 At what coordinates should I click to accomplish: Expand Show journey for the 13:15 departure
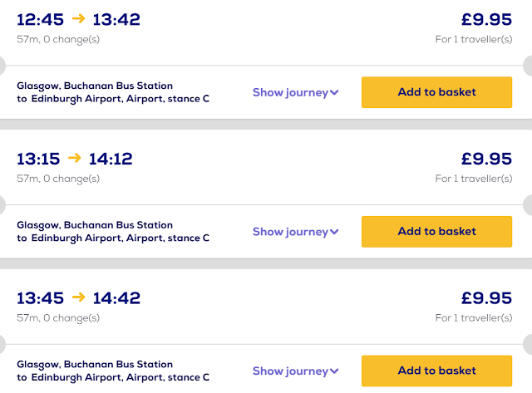[295, 232]
